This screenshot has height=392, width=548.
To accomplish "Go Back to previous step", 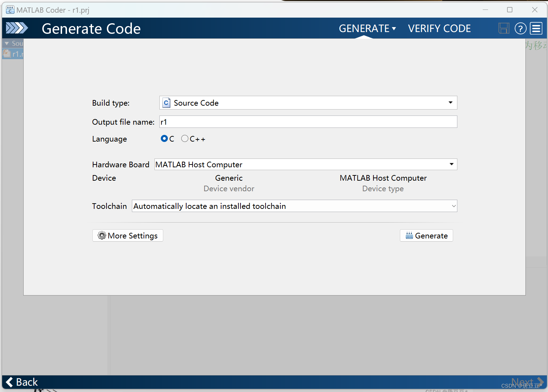I will (22, 382).
